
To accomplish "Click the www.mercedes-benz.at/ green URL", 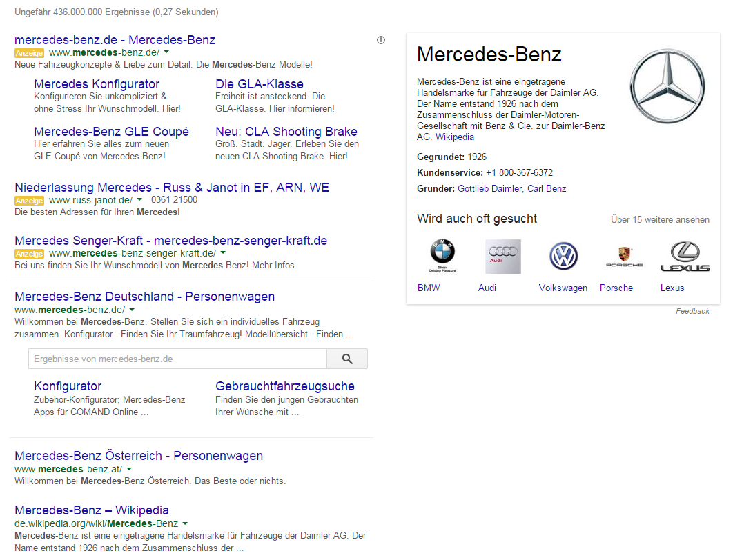I will [x=68, y=469].
